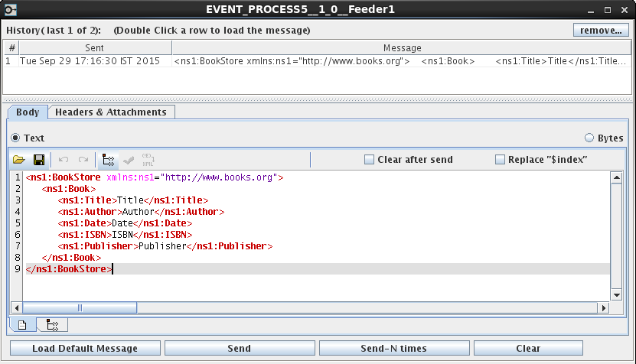Enable Clear after send checkbox
Screen dimensions: 636x364
pos(370,160)
